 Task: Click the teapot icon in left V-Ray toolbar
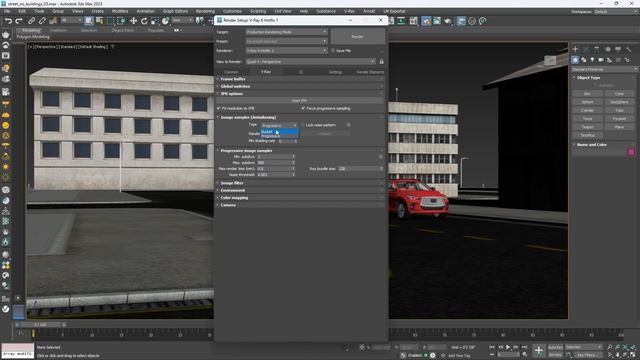pyautogui.click(x=6, y=34)
